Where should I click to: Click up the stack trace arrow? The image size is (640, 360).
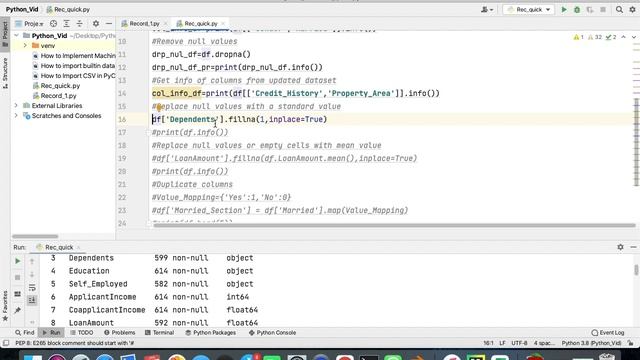32,261
